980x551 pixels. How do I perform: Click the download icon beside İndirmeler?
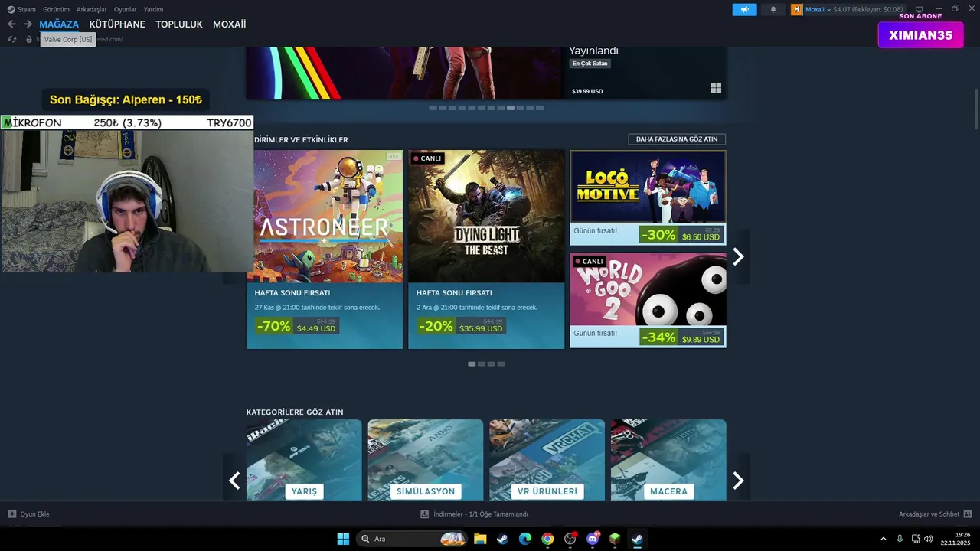tap(424, 514)
